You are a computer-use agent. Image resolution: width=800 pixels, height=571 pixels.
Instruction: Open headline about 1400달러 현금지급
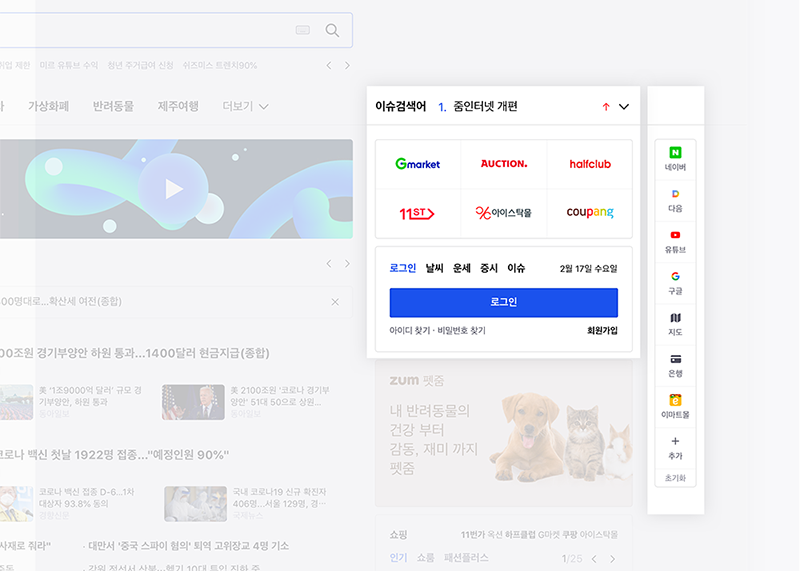point(135,353)
